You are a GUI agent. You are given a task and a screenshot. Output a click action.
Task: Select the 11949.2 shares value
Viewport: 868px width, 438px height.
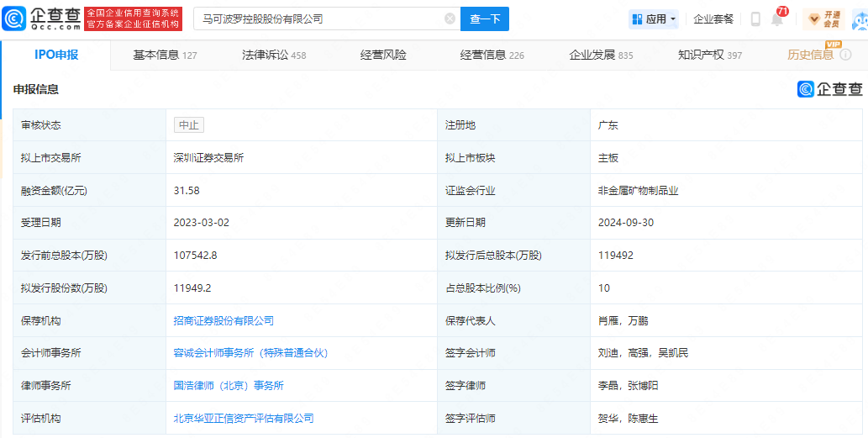pyautogui.click(x=192, y=288)
